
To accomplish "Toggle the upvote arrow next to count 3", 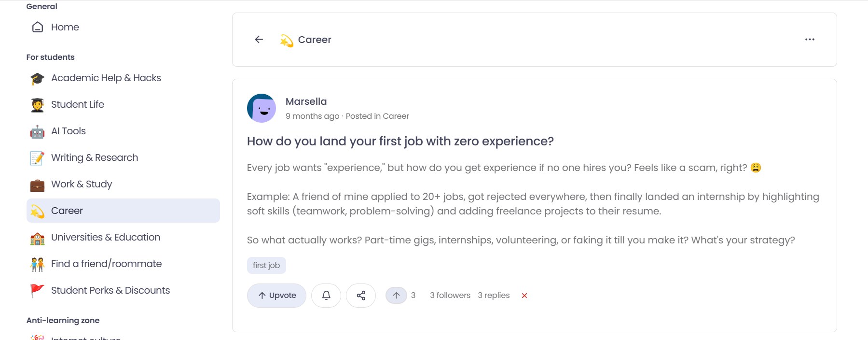I will (x=396, y=295).
